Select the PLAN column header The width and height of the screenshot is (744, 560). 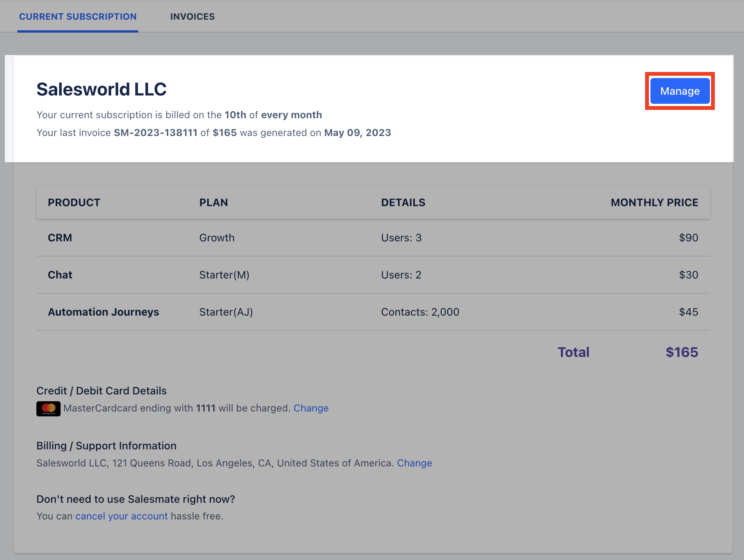pyautogui.click(x=214, y=202)
